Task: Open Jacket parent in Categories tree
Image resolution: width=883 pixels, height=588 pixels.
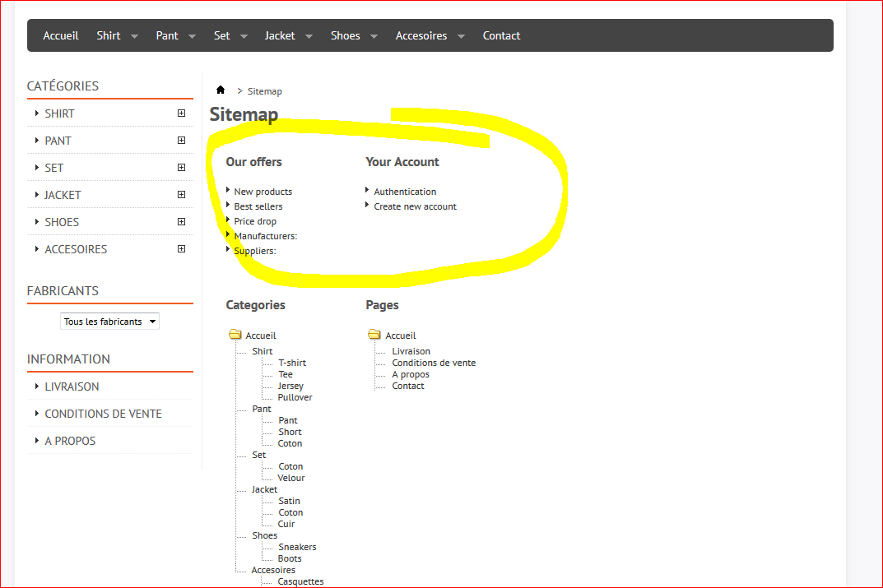Action: point(265,490)
